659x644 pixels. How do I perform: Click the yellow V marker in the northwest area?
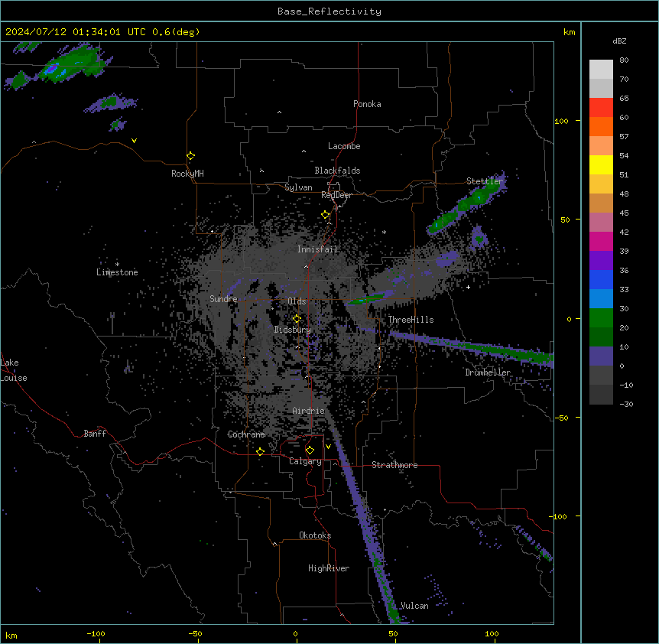pos(134,141)
